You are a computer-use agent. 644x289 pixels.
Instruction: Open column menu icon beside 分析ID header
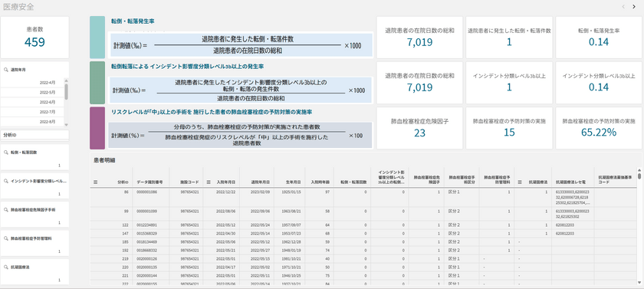click(x=95, y=182)
